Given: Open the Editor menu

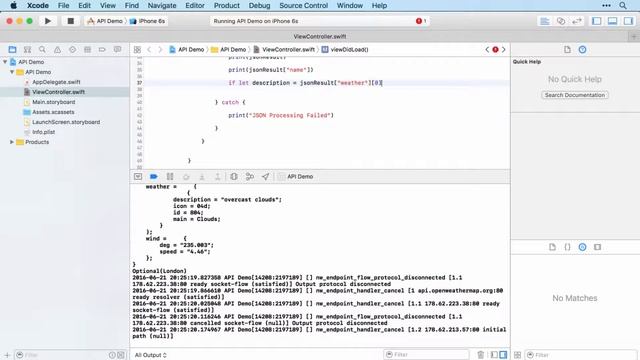Looking at the screenshot, I should tap(195, 5).
